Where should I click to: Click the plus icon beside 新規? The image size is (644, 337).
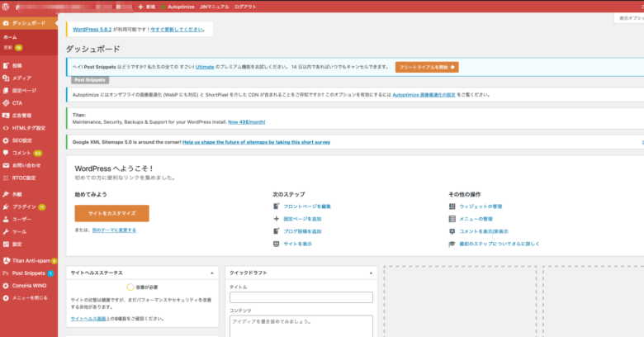pos(140,7)
